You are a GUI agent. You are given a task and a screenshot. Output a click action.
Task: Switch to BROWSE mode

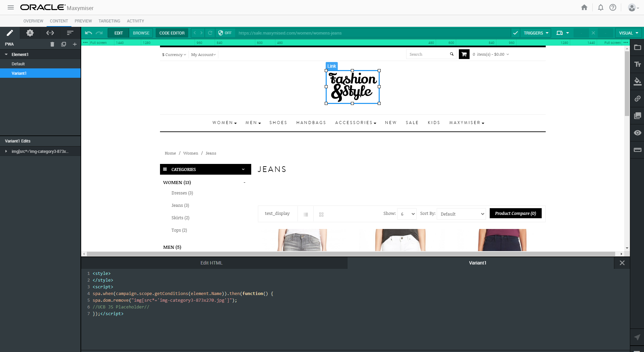click(141, 33)
